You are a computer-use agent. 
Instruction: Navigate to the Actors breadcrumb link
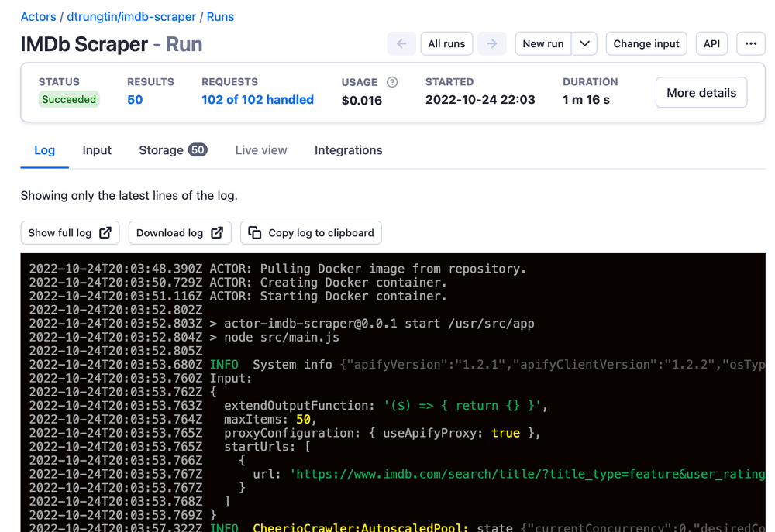coord(38,16)
